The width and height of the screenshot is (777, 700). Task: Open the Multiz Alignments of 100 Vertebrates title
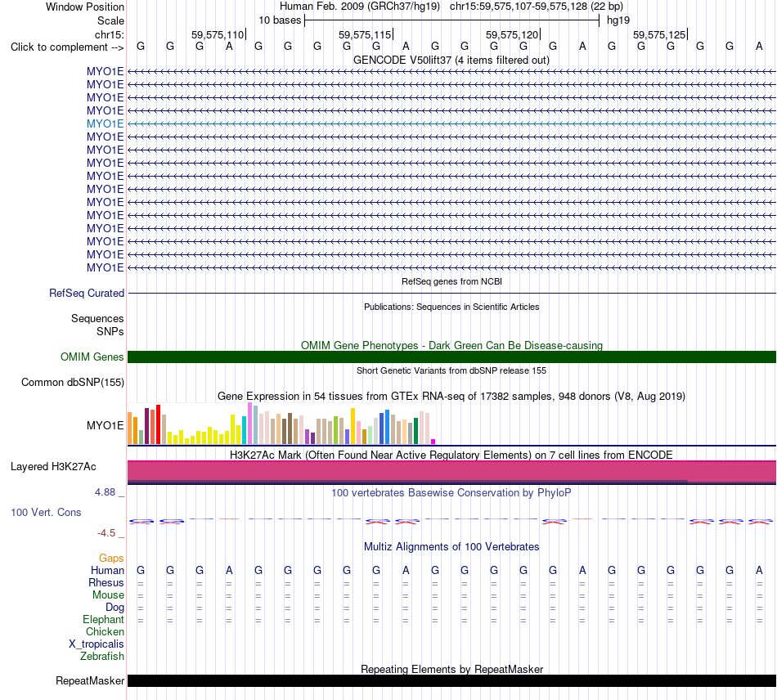tap(451, 547)
